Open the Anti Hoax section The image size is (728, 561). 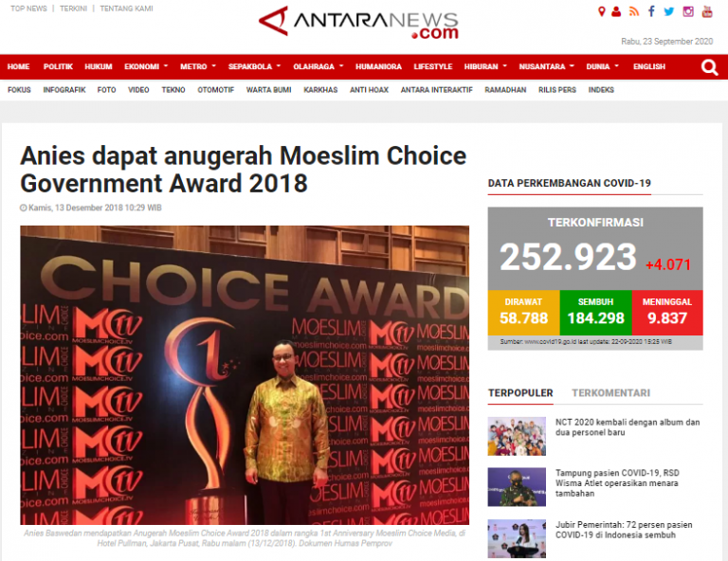[369, 90]
